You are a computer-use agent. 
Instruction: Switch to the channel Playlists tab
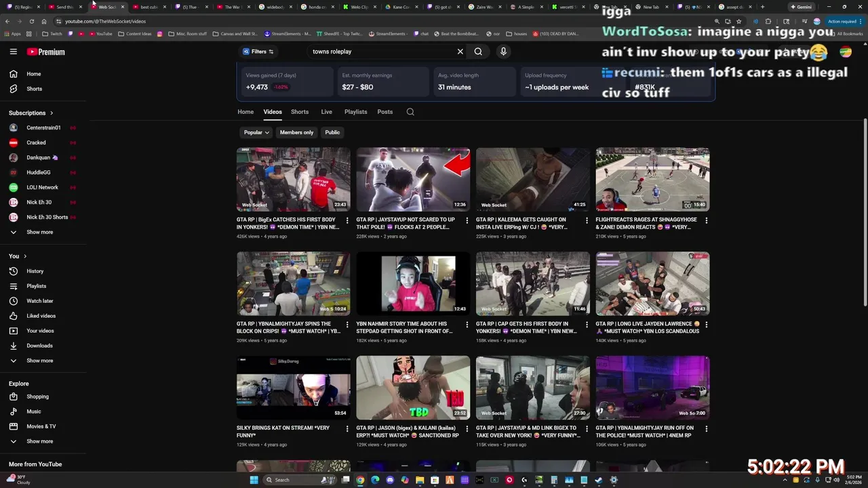(355, 112)
